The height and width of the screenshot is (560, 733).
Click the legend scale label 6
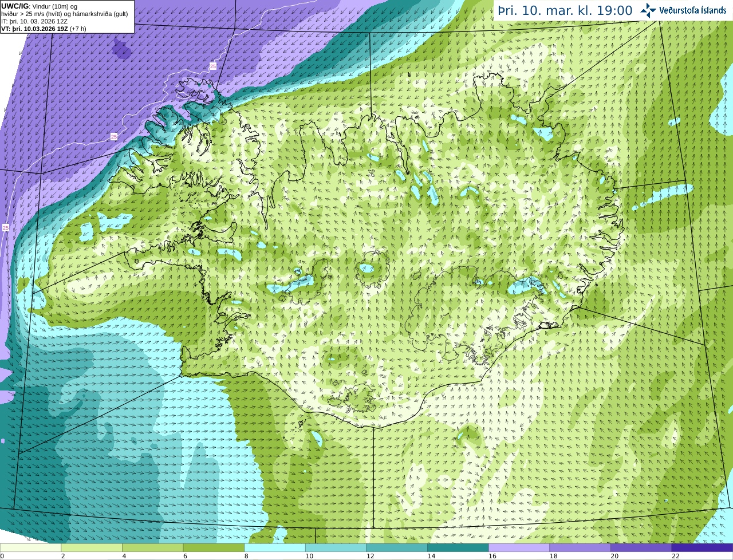(185, 556)
